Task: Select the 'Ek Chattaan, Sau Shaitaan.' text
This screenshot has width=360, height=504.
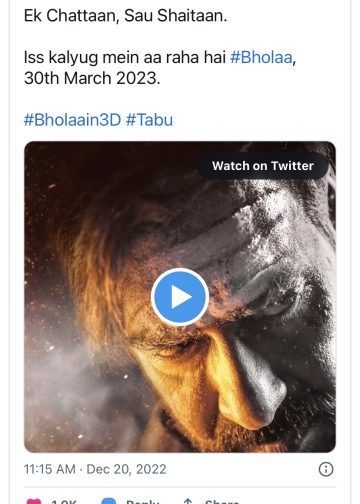Action: (125, 16)
